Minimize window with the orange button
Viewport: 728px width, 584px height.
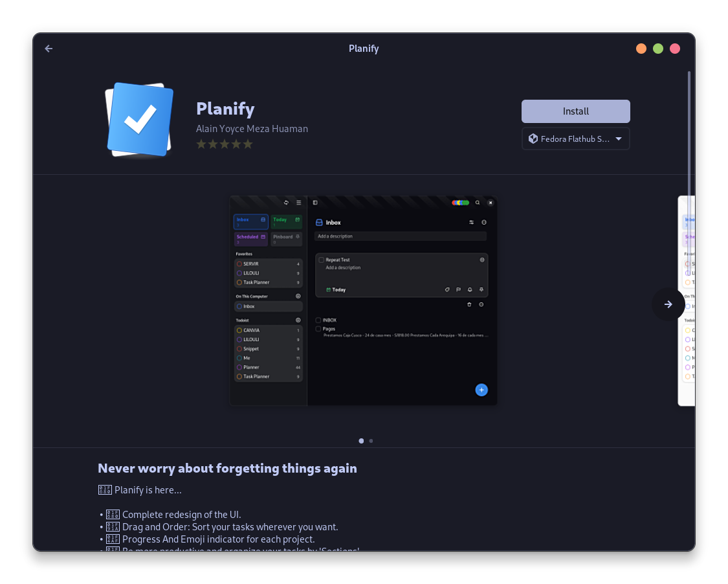[641, 49]
